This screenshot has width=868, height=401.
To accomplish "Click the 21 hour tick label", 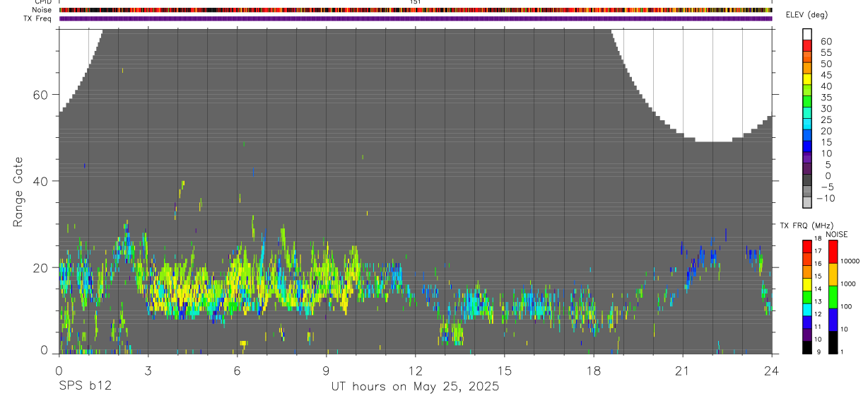I will (x=683, y=370).
